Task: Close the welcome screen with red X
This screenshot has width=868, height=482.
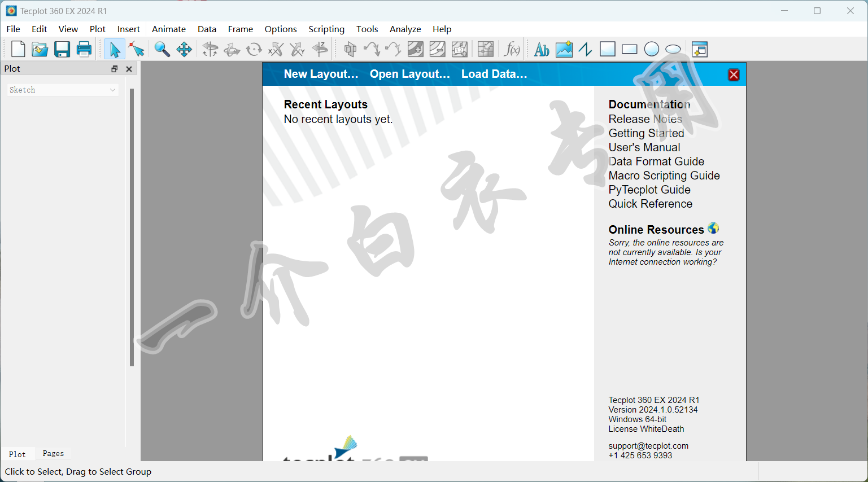Action: coord(734,75)
